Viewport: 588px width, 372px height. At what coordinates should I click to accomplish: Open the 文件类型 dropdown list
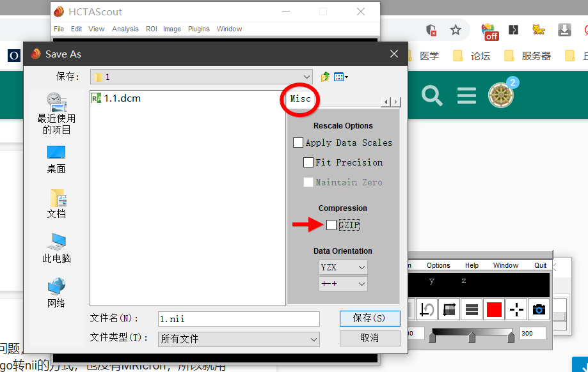[x=239, y=339]
